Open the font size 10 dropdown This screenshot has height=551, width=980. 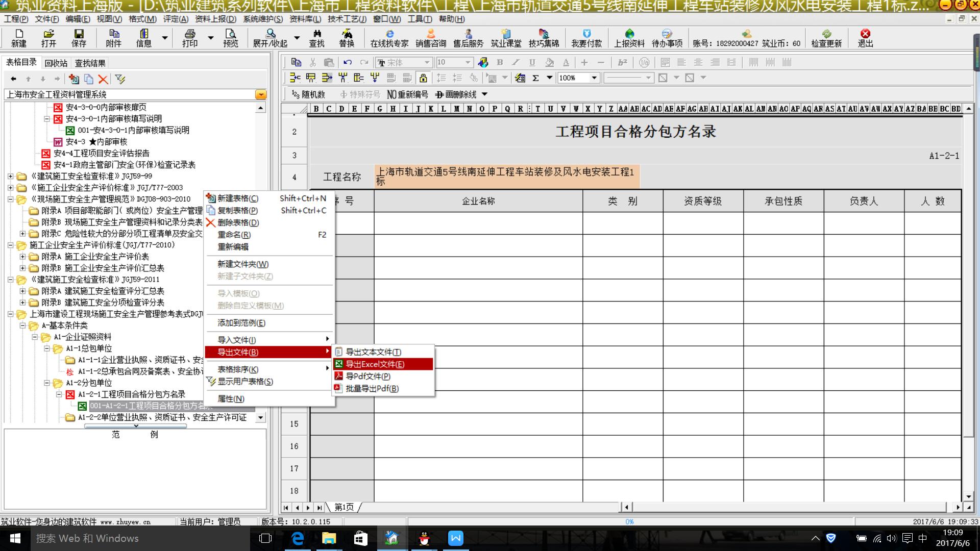tap(468, 62)
